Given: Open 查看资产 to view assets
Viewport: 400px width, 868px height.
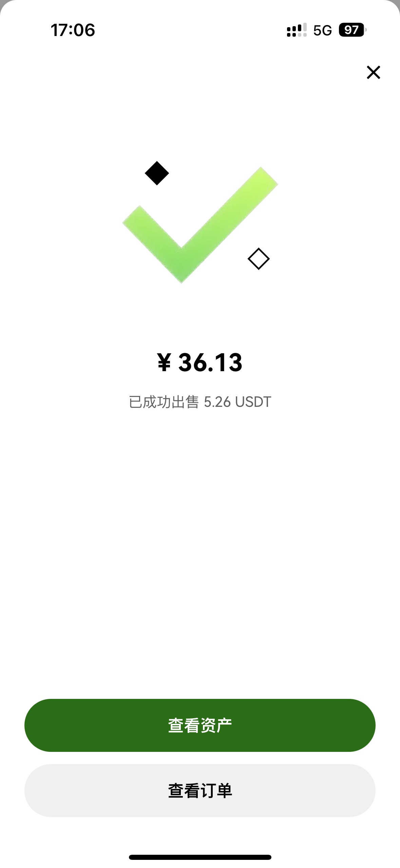Looking at the screenshot, I should 200,725.
